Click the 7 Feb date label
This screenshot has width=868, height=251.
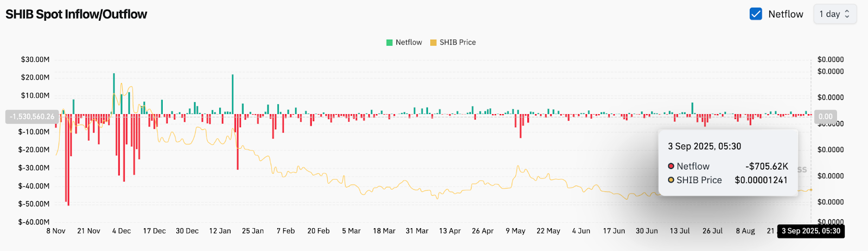pos(285,231)
